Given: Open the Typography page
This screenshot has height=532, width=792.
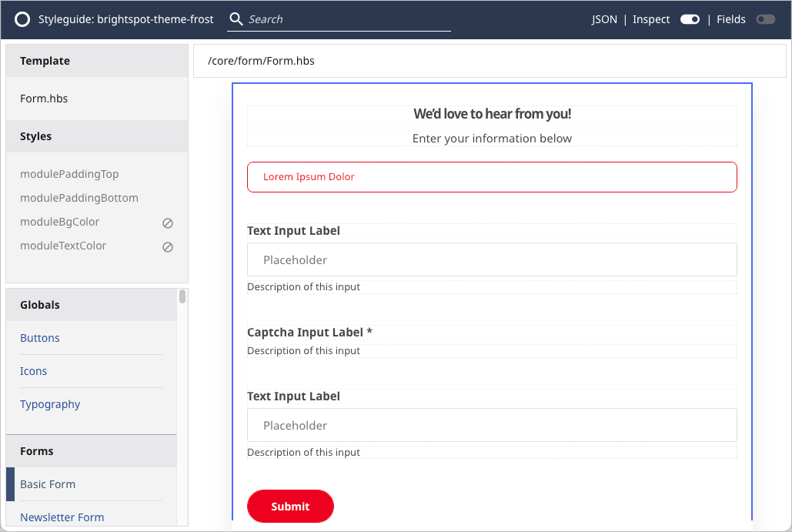Looking at the screenshot, I should tap(50, 404).
